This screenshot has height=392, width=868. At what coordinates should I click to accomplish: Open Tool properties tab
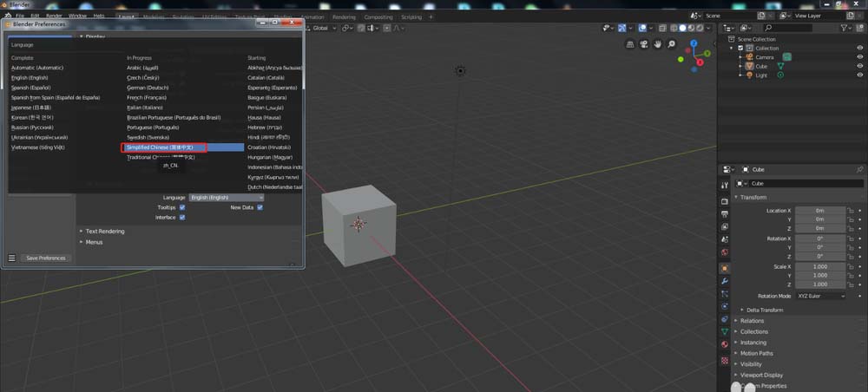pos(725,185)
